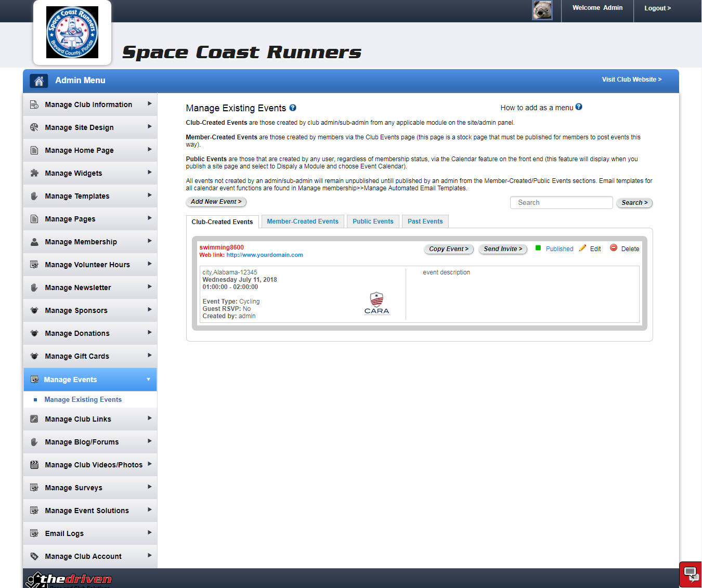
Task: Click the CARA event logo thumbnail
Action: pos(376,304)
